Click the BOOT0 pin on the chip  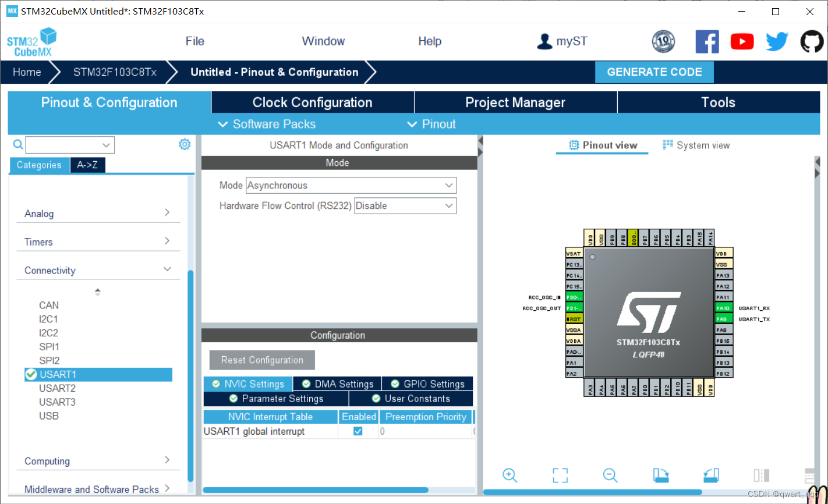[634, 237]
